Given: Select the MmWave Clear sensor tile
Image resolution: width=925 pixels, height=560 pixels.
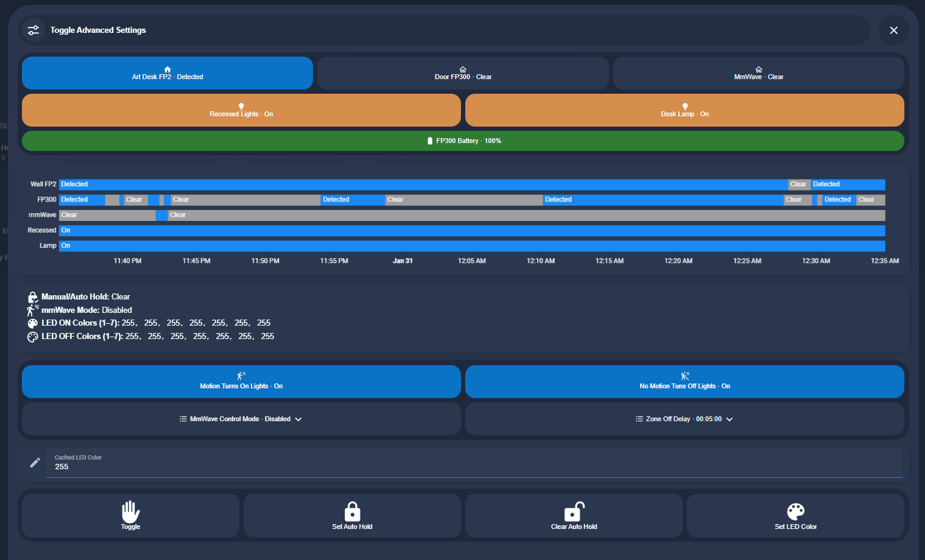Looking at the screenshot, I should tap(758, 73).
